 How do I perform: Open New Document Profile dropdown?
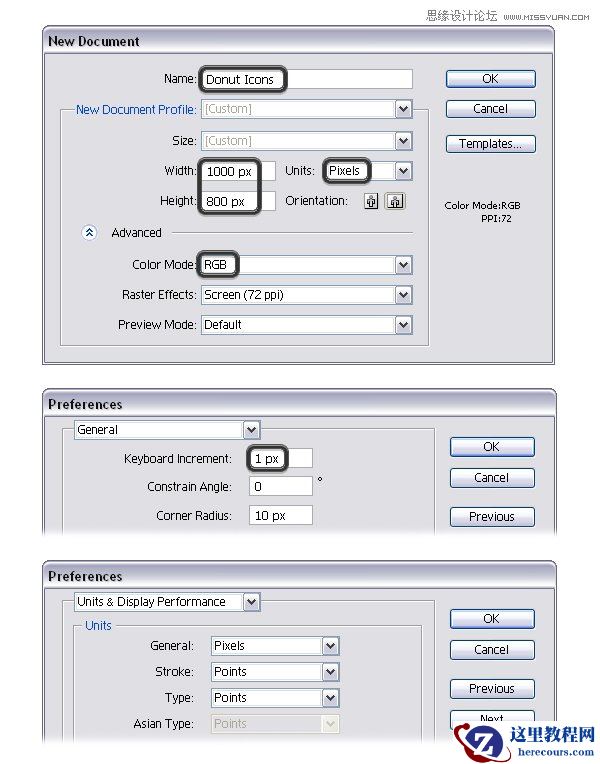[x=403, y=109]
